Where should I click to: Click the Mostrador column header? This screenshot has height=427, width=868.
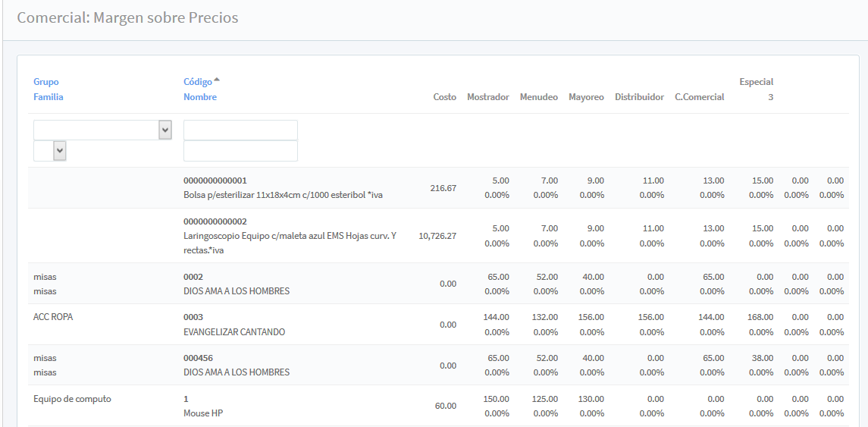click(x=487, y=97)
